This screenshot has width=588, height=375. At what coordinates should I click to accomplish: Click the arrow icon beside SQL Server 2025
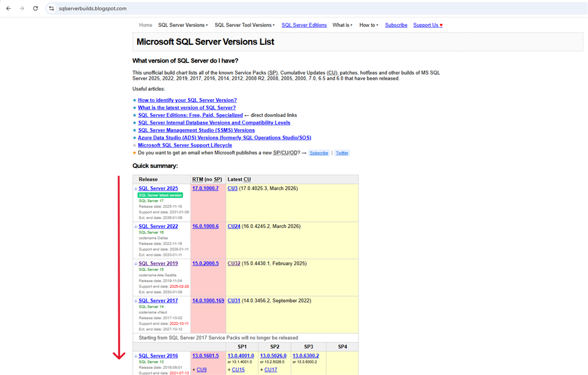(136, 189)
